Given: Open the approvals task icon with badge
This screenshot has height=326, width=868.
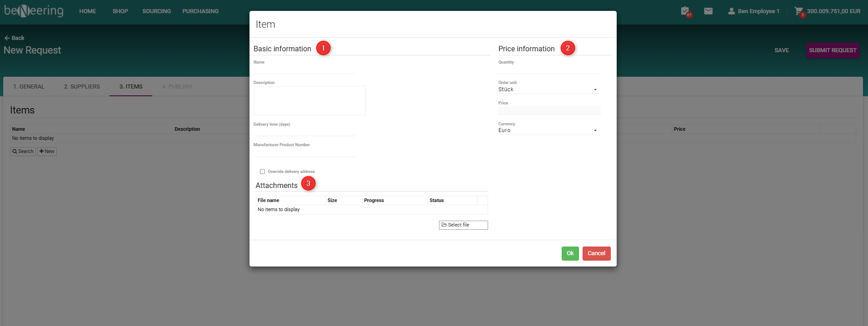Looking at the screenshot, I should [x=685, y=11].
